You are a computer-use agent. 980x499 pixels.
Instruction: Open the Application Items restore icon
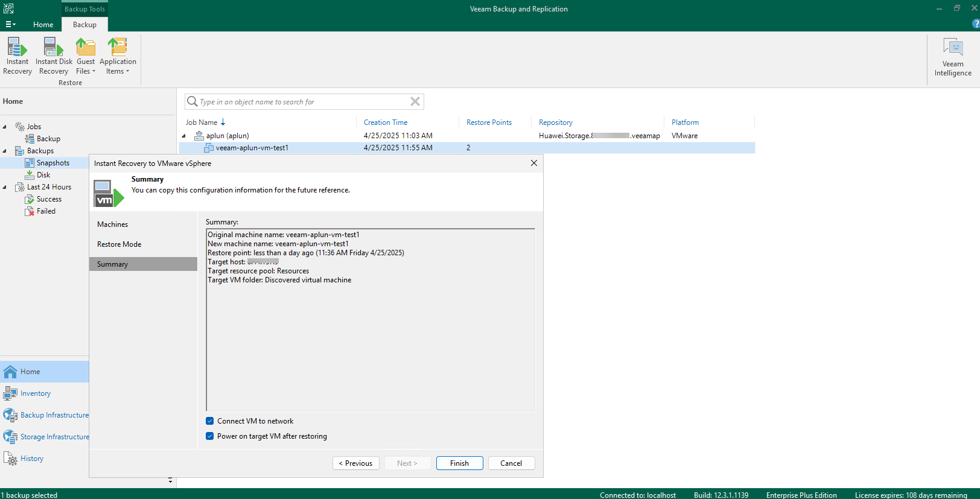(118, 47)
